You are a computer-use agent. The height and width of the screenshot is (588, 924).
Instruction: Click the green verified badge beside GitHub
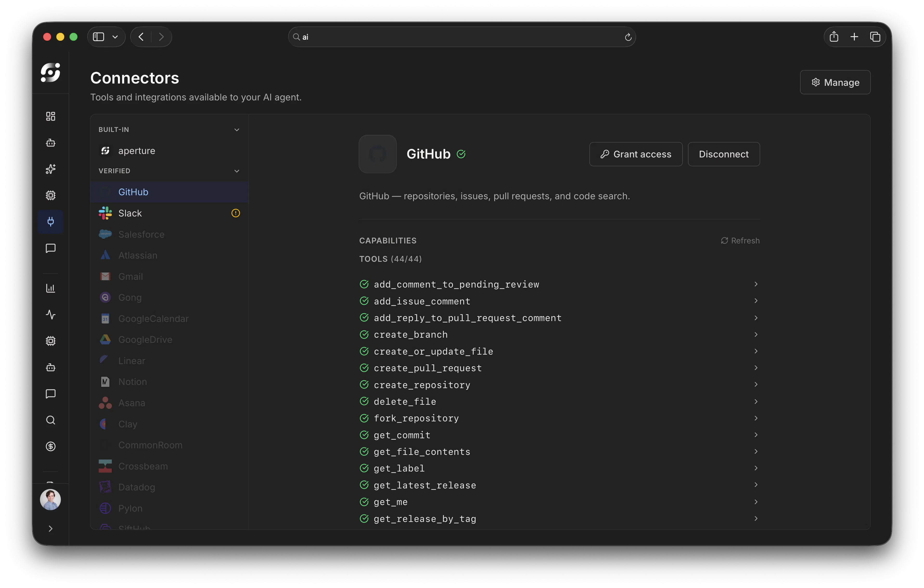click(x=461, y=154)
